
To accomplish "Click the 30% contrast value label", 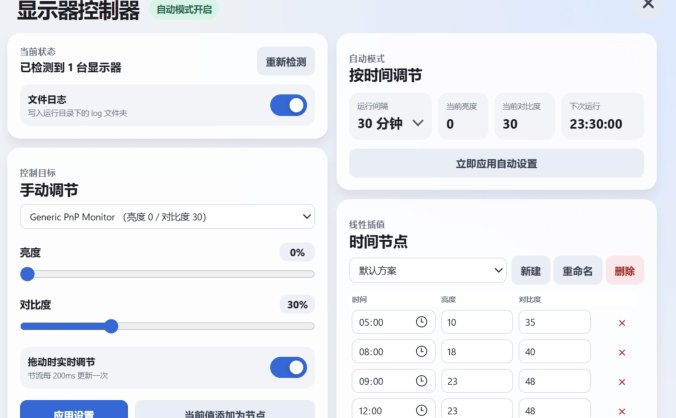I will [297, 305].
